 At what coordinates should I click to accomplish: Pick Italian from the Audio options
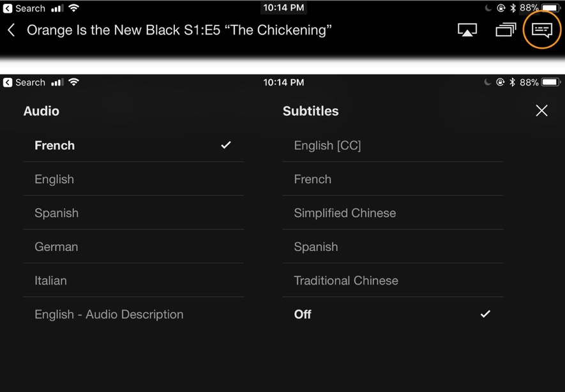(50, 280)
